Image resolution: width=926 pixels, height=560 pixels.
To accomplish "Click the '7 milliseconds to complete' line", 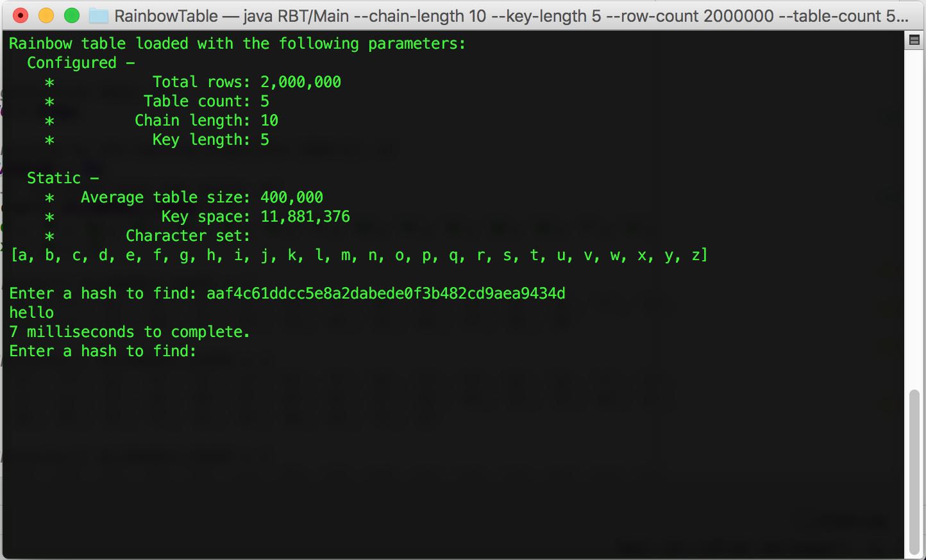I will click(x=129, y=332).
